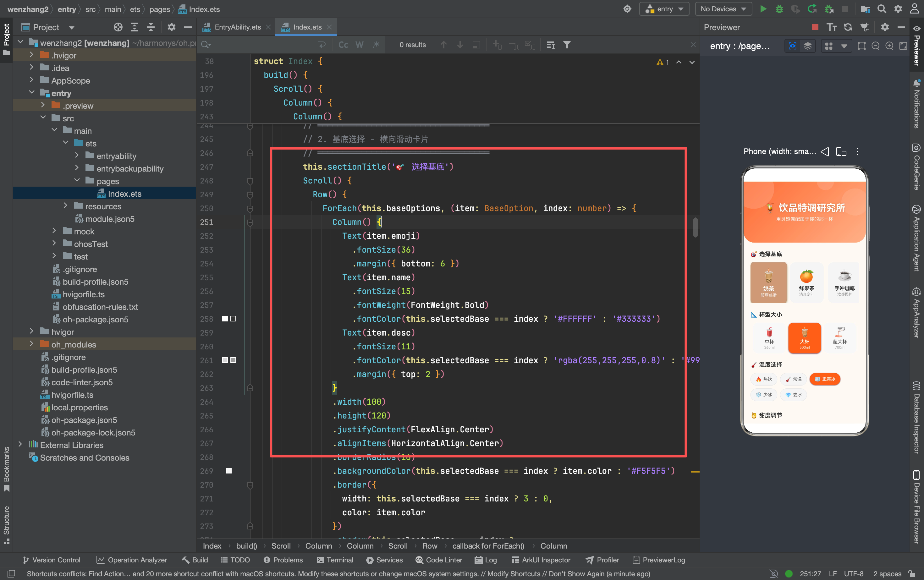Screen dimensions: 924x580
Task: Click the first color swatch on line 261
Action: 225,360
